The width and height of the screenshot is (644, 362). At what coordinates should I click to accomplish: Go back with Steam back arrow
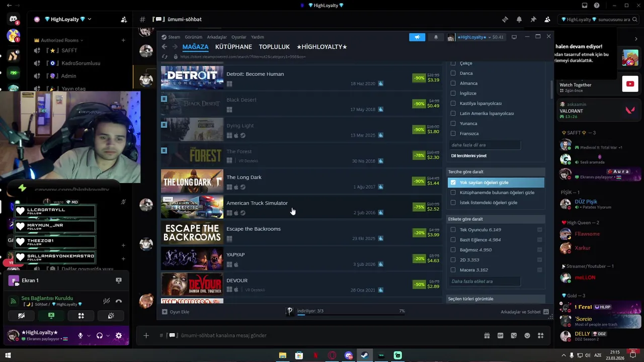164,47
